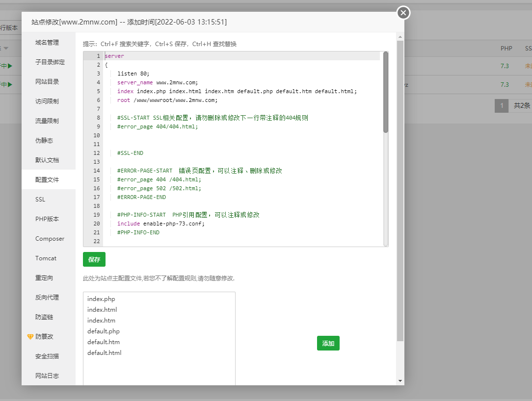Open 伪静态 tab
532x401 pixels.
(49, 140)
